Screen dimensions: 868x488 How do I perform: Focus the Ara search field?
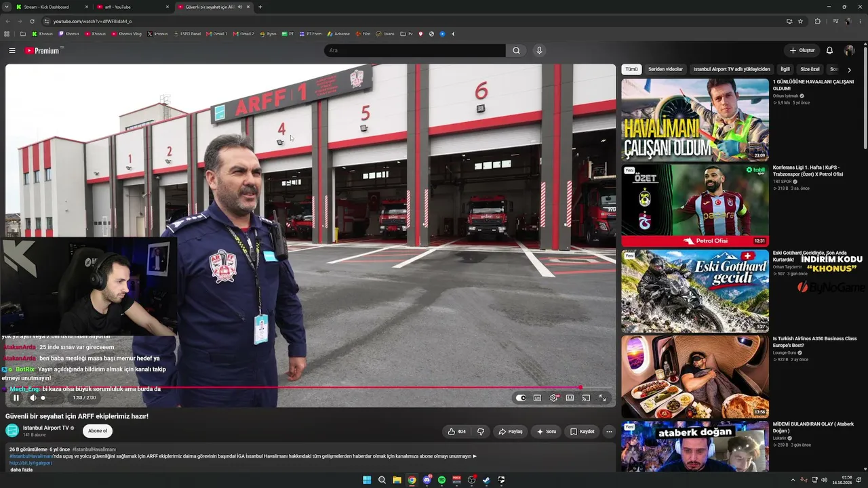click(x=415, y=50)
